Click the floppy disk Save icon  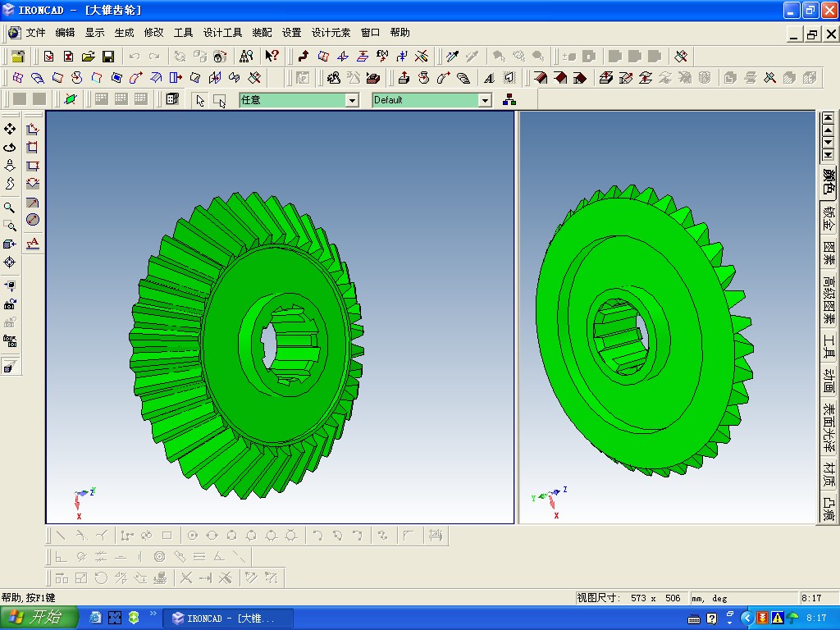coord(108,57)
